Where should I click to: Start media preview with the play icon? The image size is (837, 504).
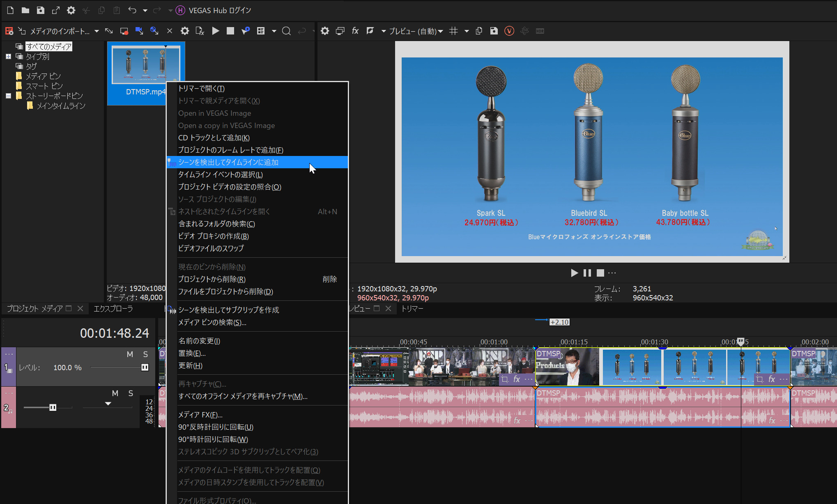tap(216, 31)
